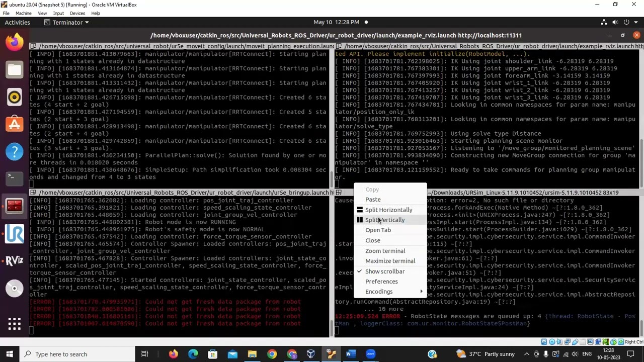Choose Maximize terminal in the context menu

tap(390, 261)
